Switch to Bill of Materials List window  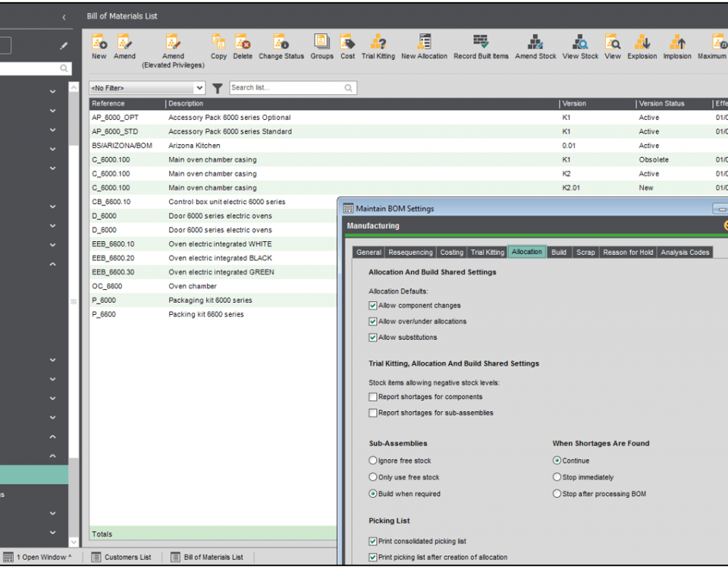207,557
